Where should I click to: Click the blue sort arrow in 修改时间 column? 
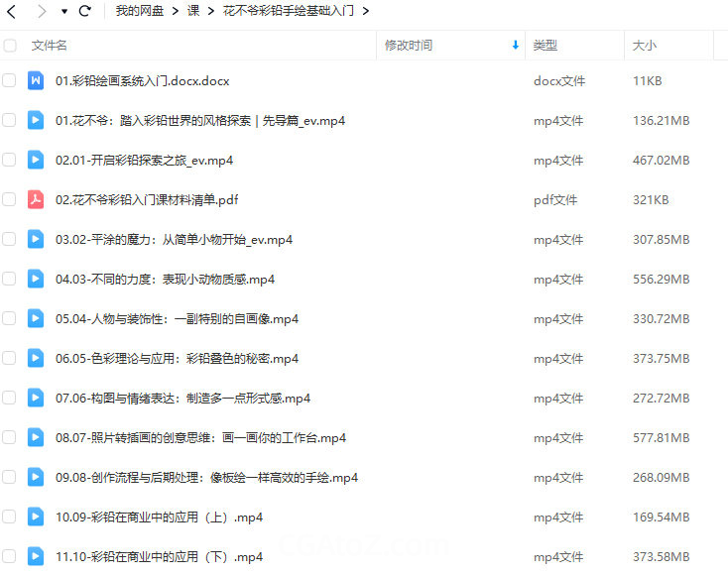point(515,46)
